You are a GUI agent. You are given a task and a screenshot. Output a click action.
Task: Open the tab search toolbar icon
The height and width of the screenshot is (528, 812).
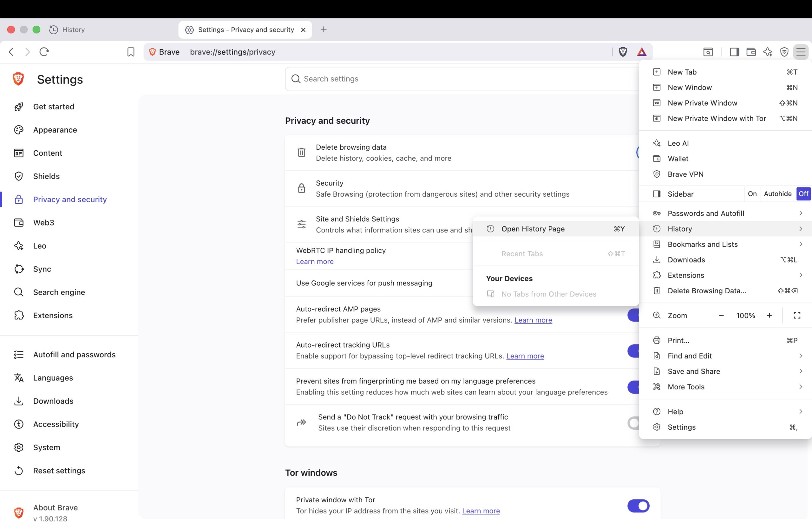coord(708,52)
